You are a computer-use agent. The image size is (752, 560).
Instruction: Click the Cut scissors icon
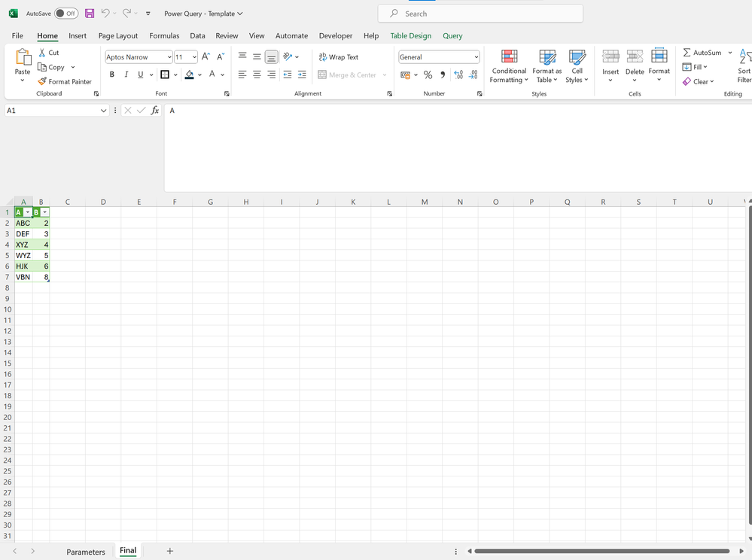click(x=42, y=53)
